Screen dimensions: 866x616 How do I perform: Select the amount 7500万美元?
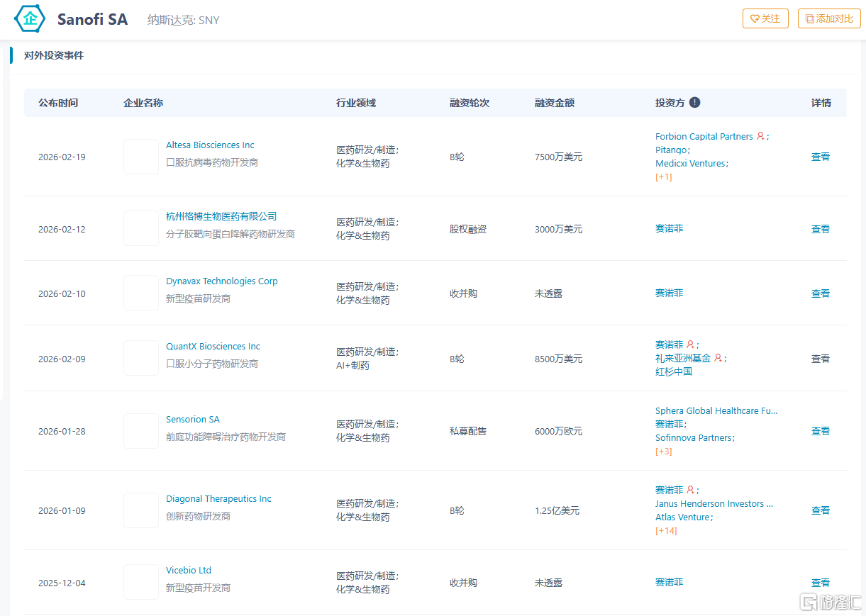[559, 157]
